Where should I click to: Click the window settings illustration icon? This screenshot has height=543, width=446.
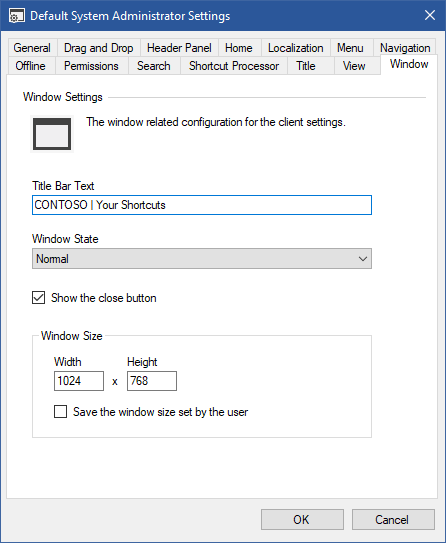(x=52, y=134)
